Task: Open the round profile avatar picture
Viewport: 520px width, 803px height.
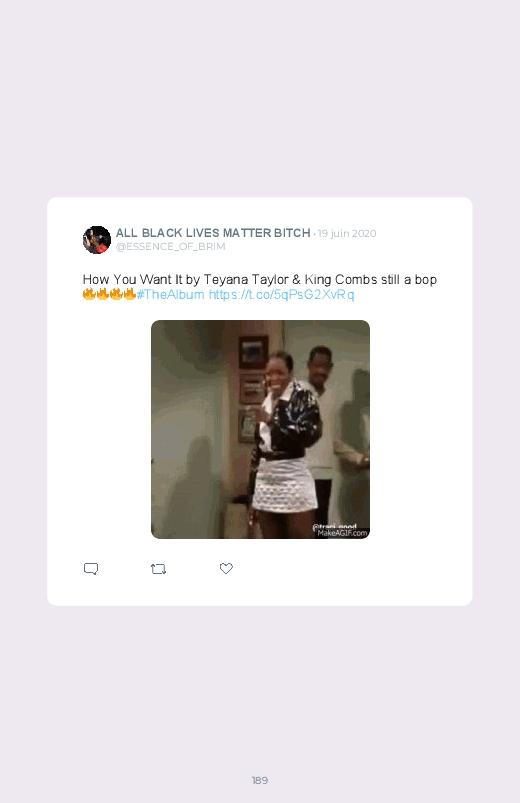Action: coord(97,240)
